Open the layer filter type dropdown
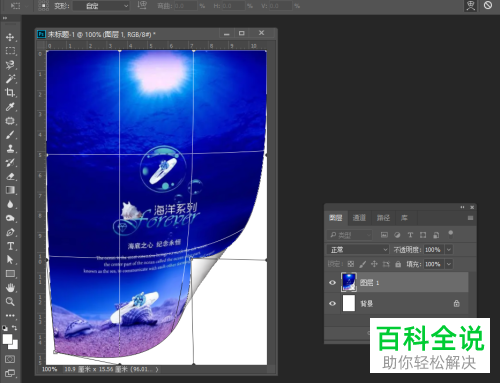 [x=350, y=235]
